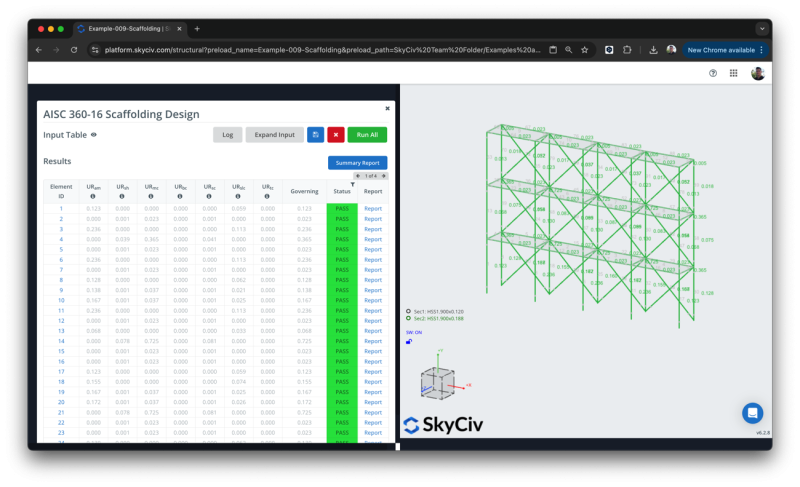The image size is (800, 487).
Task: Select the Example-009-Scaffolding browser tab
Action: click(x=130, y=29)
